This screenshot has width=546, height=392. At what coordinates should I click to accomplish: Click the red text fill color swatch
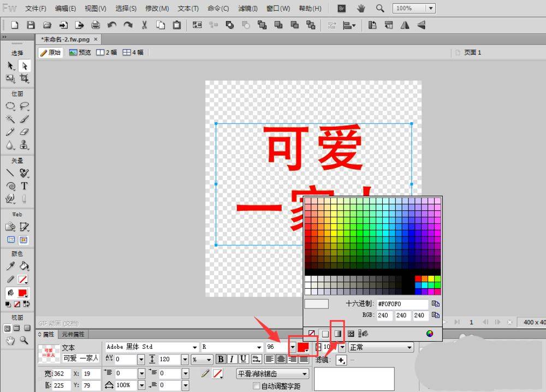click(x=302, y=347)
